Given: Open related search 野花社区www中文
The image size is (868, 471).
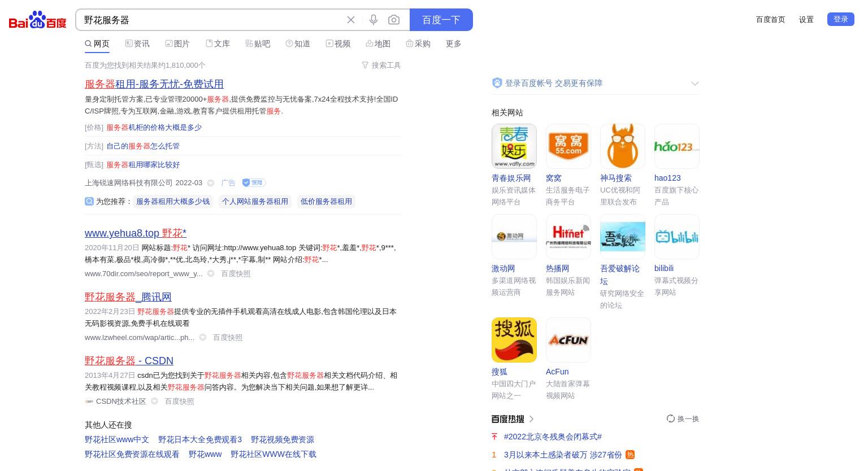Looking at the screenshot, I should 117,439.
